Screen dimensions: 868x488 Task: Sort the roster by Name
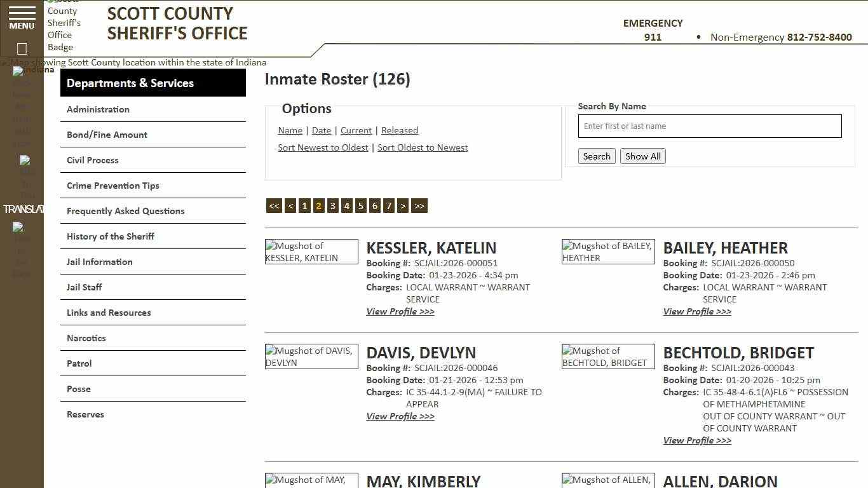tap(290, 130)
